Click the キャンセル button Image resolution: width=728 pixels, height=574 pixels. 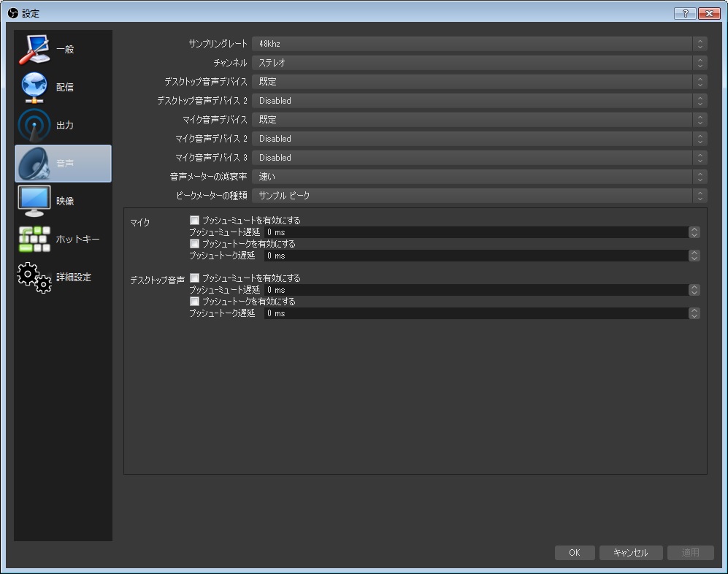click(630, 553)
